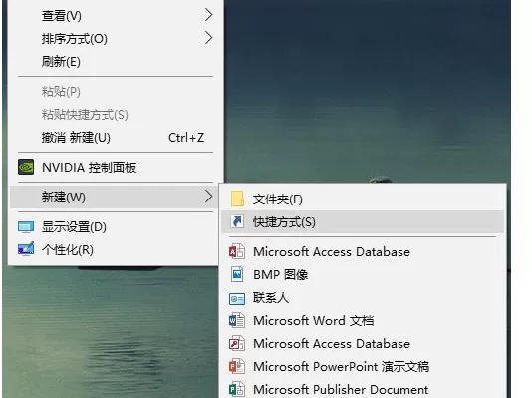Create new Microsoft Word 文档
The height and width of the screenshot is (398, 532).
(314, 320)
